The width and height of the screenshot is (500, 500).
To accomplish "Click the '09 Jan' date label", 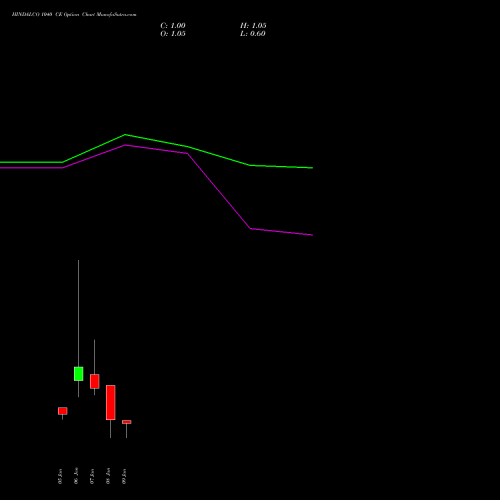I will (124, 476).
